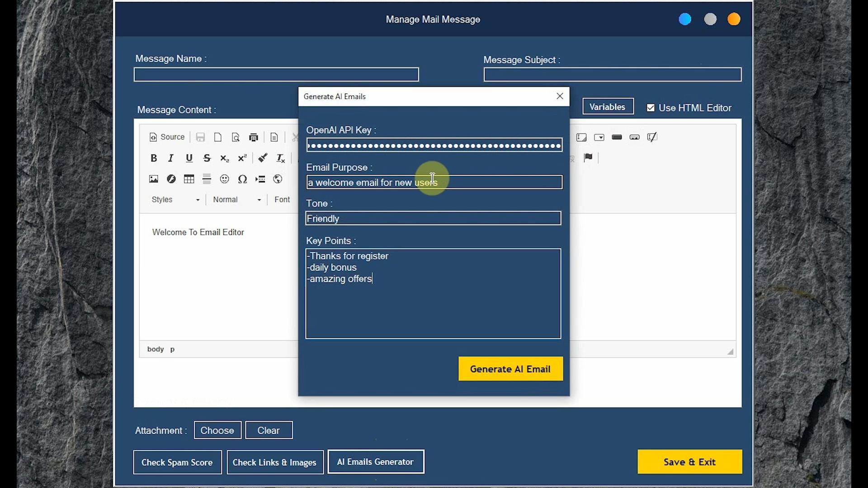Click the Generate AI Email button
868x488 pixels.
click(x=510, y=369)
